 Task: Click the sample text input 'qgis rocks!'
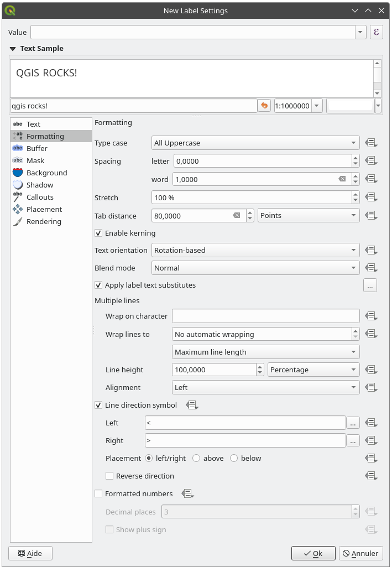pos(133,106)
